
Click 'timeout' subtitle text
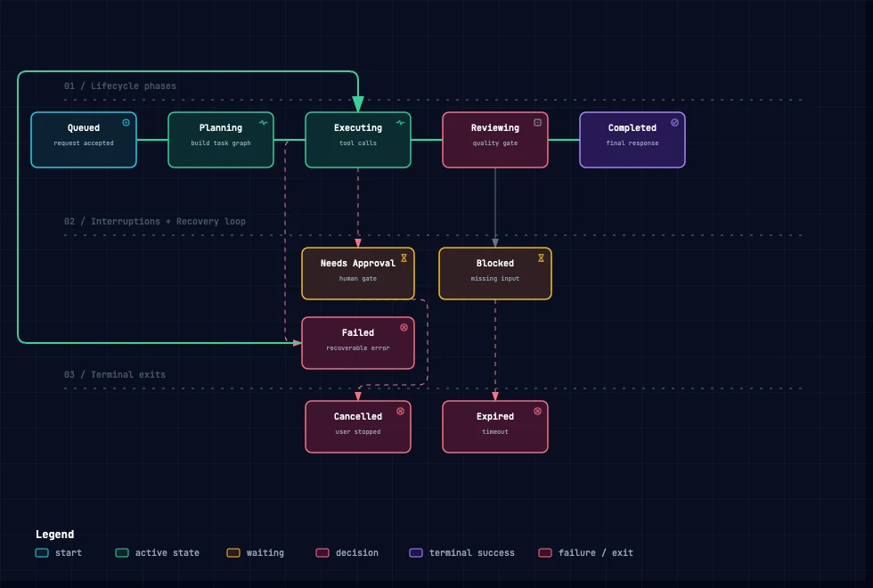[495, 431]
